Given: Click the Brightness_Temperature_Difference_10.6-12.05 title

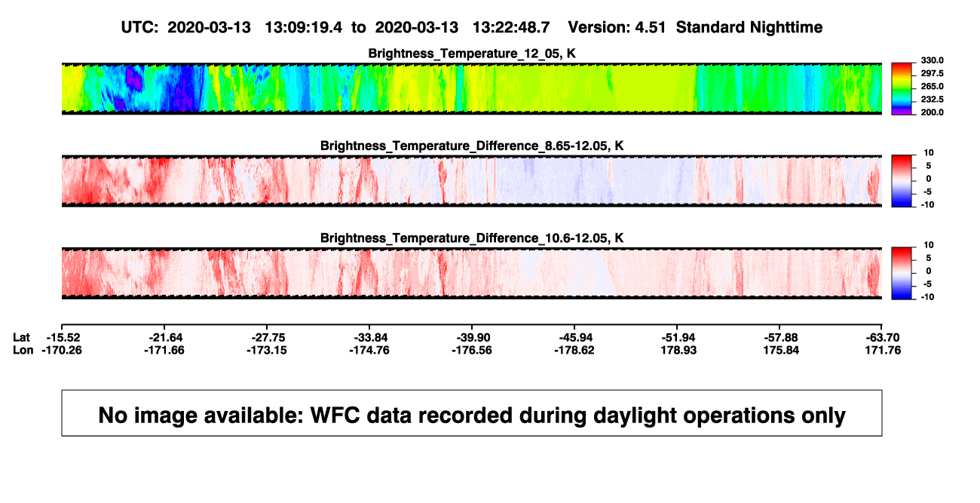Looking at the screenshot, I should click(x=472, y=238).
